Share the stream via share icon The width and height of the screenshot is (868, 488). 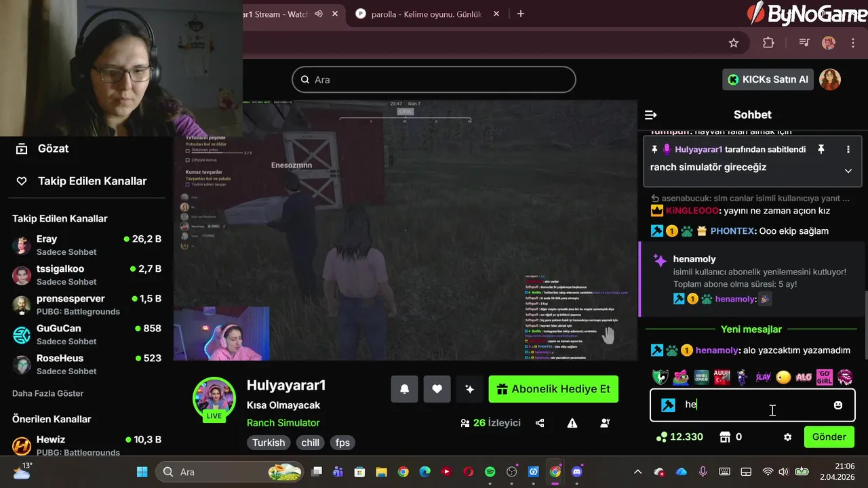coord(540,423)
